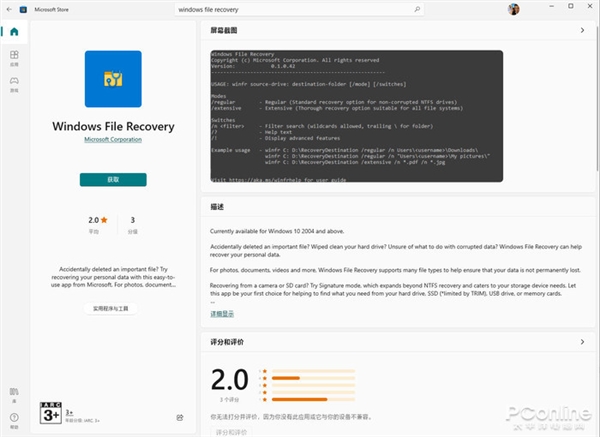The width and height of the screenshot is (600, 437).
Task: Open the Help sidebar icon
Action: (x=14, y=420)
